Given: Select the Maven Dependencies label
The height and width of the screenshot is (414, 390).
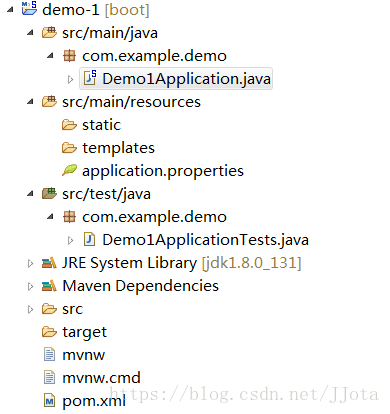Looking at the screenshot, I should [x=140, y=286].
